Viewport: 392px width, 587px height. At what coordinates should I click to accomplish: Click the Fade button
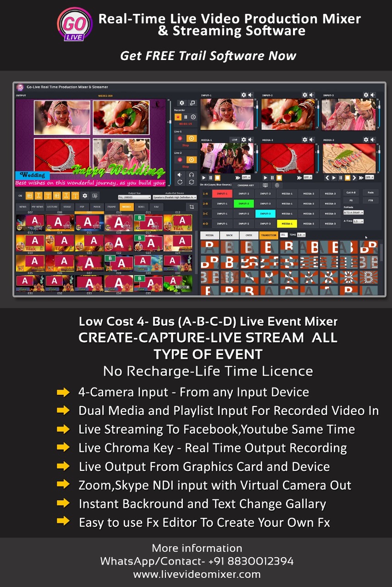pos(370,193)
